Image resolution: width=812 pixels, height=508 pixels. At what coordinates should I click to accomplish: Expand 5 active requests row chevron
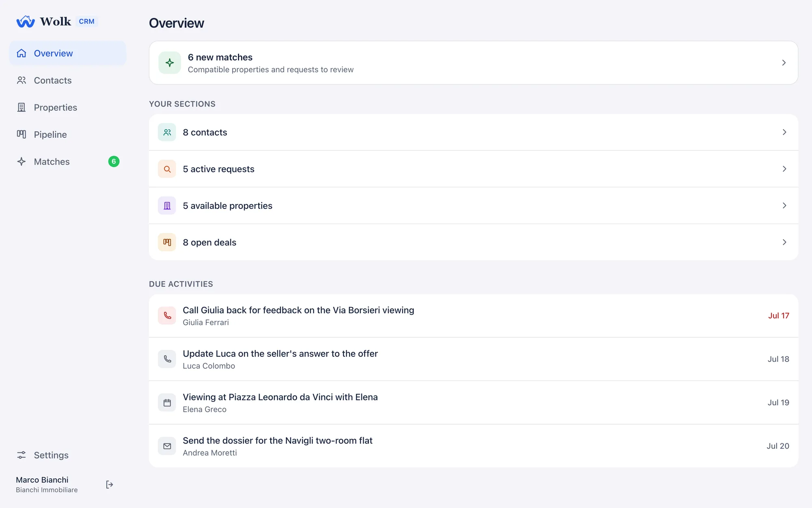pos(784,169)
